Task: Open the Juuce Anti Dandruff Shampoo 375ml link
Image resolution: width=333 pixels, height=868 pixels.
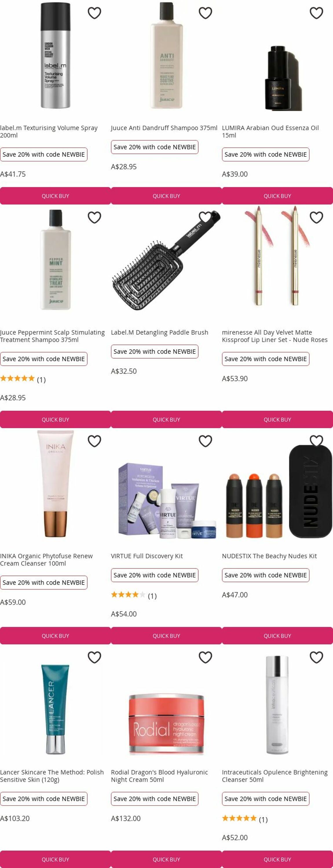Action: (164, 128)
